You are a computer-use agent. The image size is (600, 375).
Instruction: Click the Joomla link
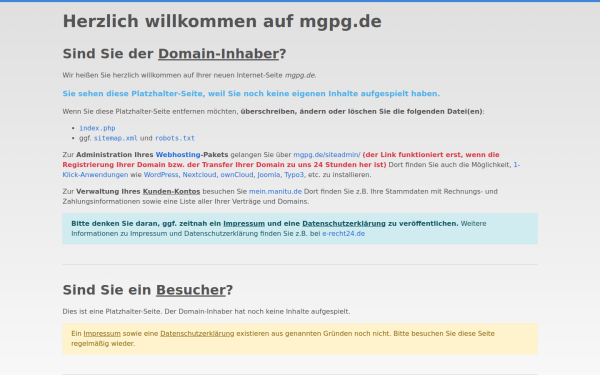(x=269, y=174)
